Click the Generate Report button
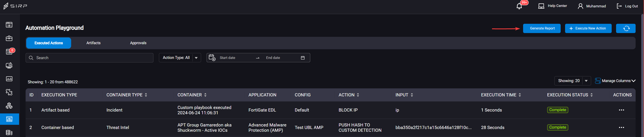This screenshot has height=137, width=644. pos(542,28)
